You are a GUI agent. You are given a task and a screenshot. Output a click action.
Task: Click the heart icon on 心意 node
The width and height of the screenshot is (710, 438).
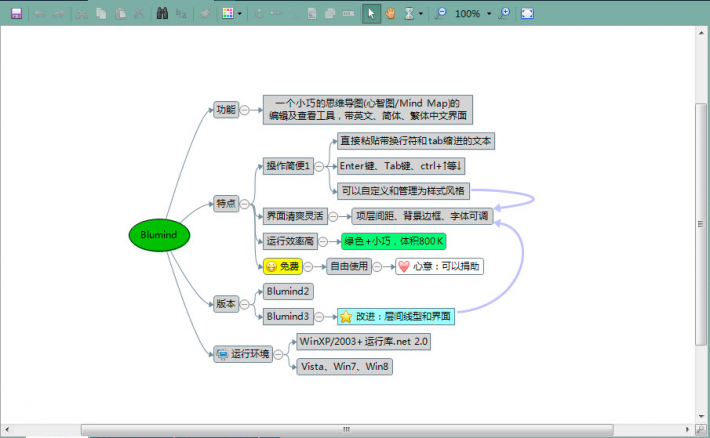404,266
